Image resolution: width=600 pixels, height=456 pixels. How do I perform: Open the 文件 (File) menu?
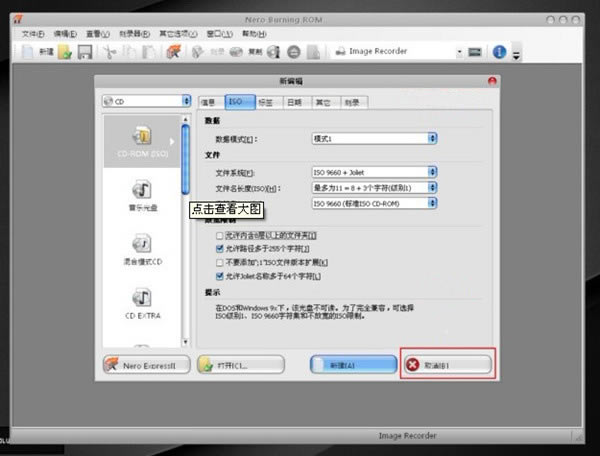tap(31, 34)
